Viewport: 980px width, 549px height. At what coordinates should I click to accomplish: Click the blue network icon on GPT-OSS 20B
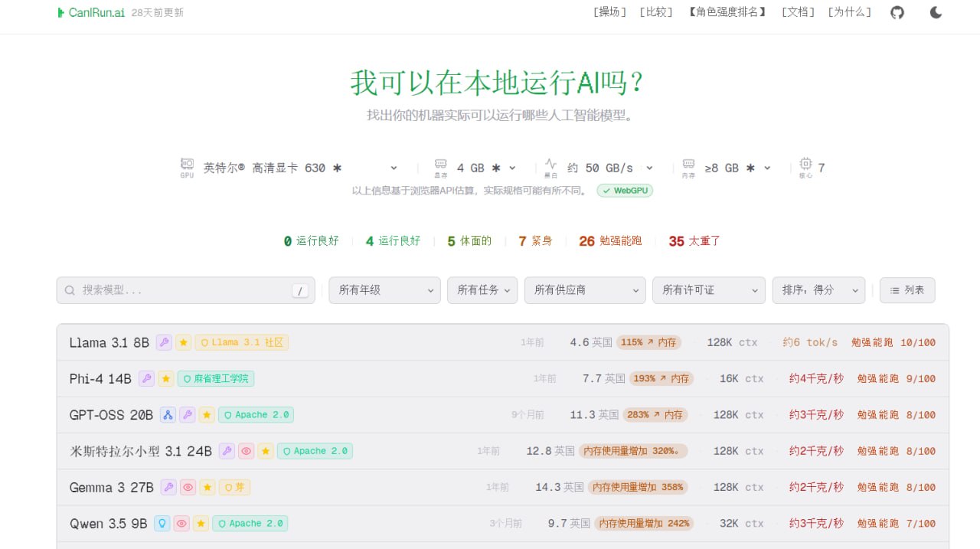168,415
